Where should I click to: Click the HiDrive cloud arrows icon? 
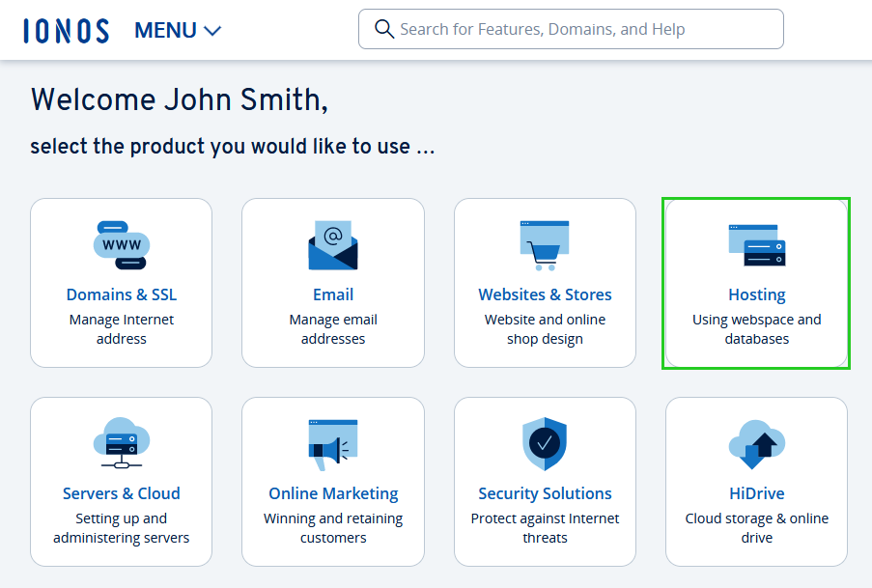point(757,444)
